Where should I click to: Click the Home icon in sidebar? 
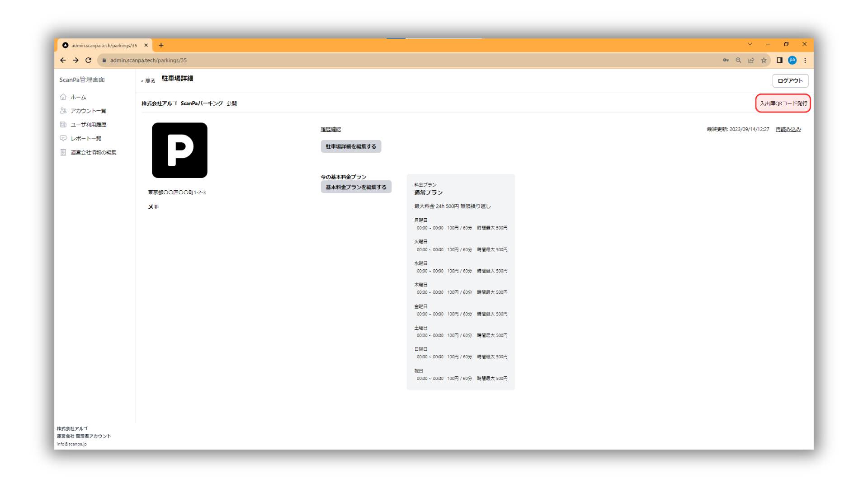click(x=63, y=97)
